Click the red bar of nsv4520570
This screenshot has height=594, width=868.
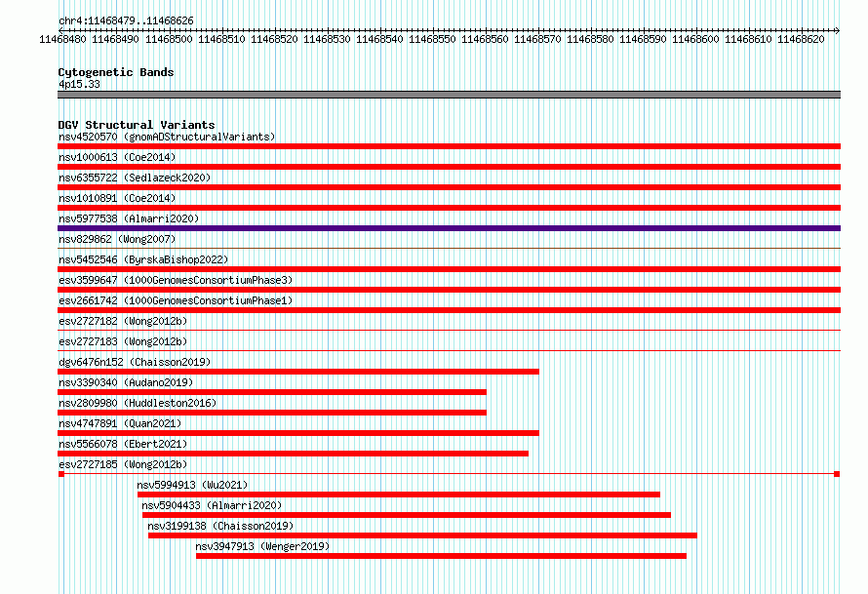click(x=449, y=146)
